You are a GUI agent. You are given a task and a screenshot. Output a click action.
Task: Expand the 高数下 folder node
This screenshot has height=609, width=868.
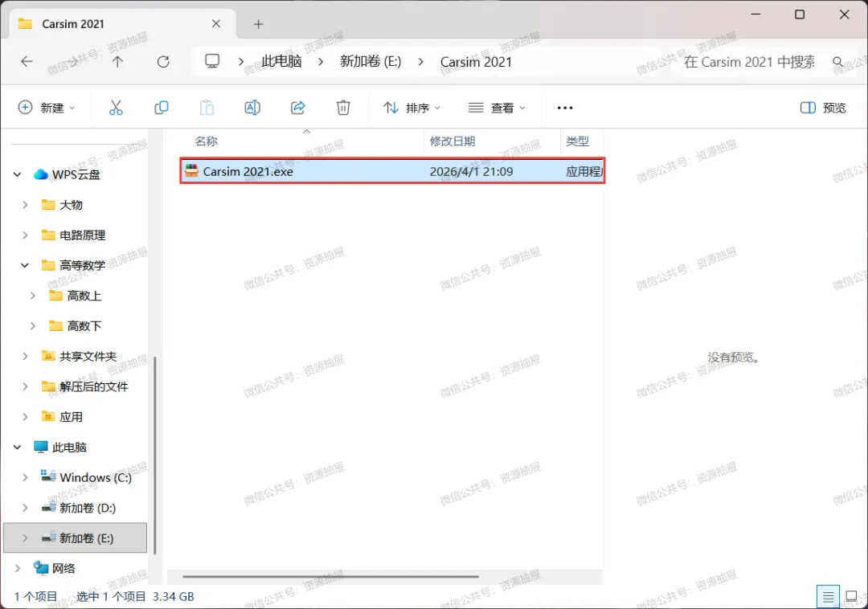coord(33,326)
